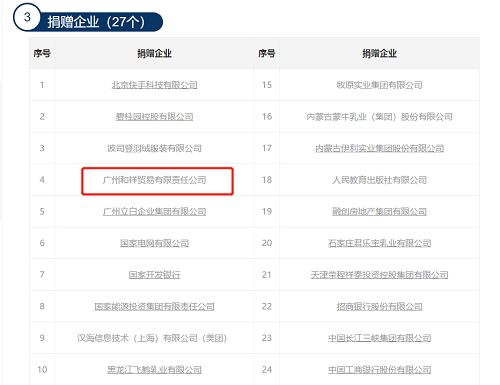Click row number 5 beside 广州立白
The width and height of the screenshot is (500, 385).
(x=42, y=212)
